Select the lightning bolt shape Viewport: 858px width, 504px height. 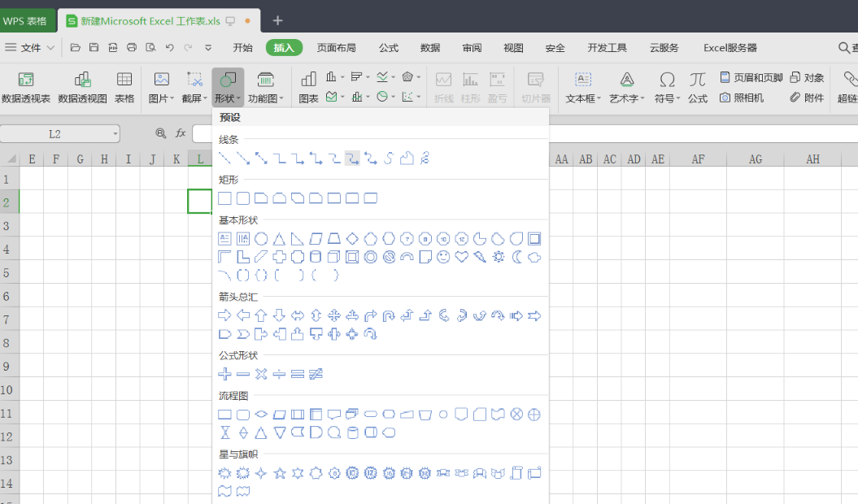480,257
